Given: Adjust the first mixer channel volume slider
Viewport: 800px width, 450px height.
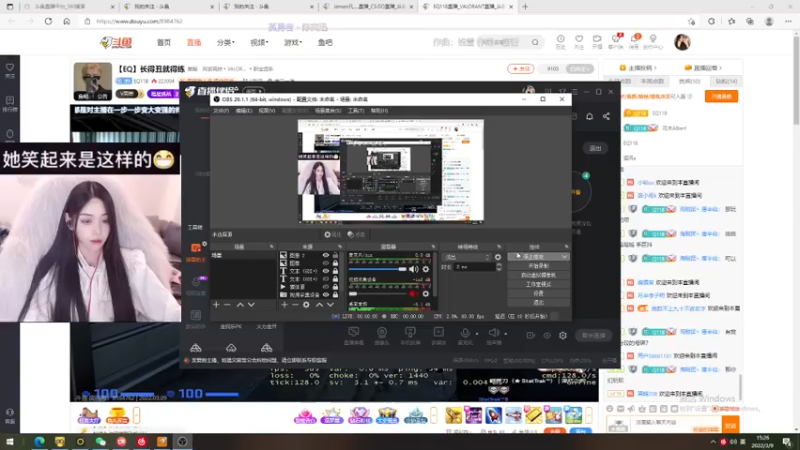Looking at the screenshot, I should point(378,269).
